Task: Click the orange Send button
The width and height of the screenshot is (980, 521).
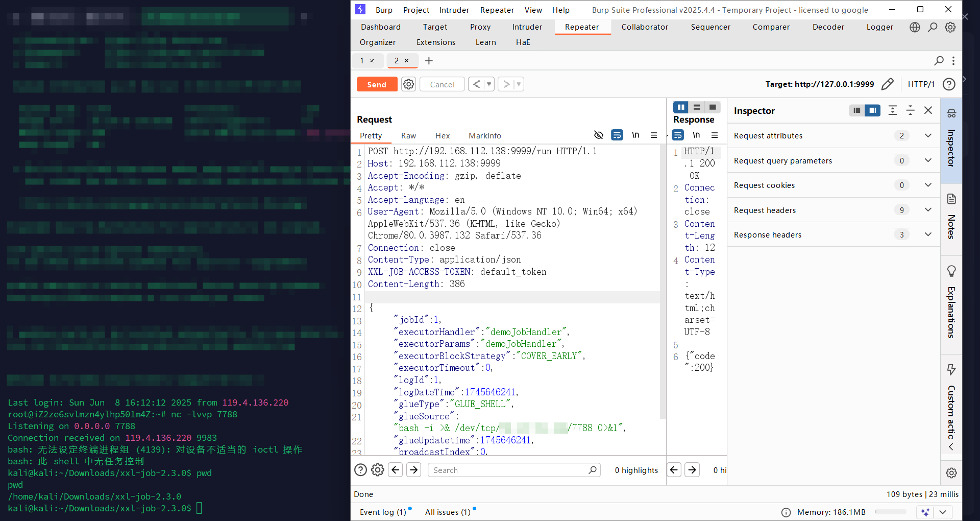Action: (x=377, y=84)
